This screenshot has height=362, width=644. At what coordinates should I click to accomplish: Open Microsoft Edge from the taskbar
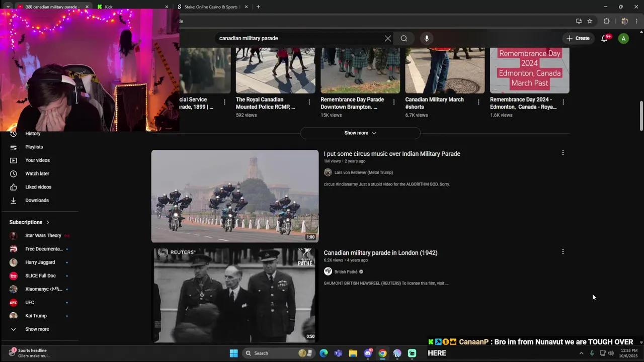[x=324, y=353]
